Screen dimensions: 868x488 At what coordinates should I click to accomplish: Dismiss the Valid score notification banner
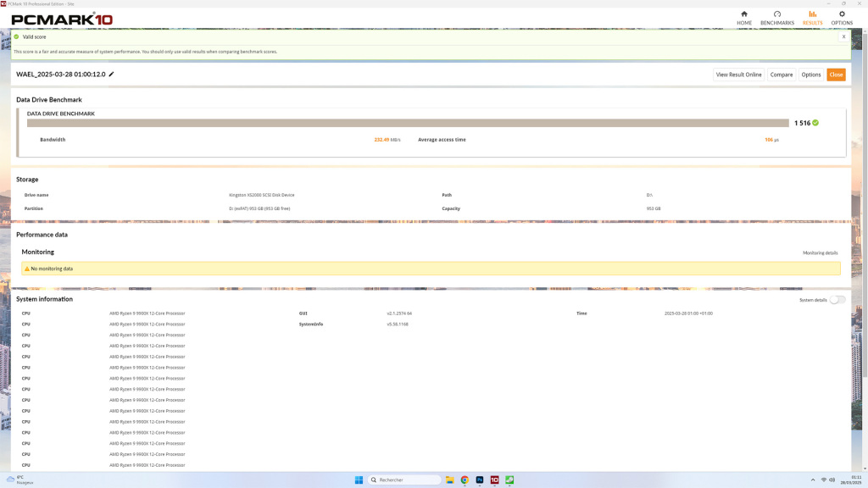point(843,36)
